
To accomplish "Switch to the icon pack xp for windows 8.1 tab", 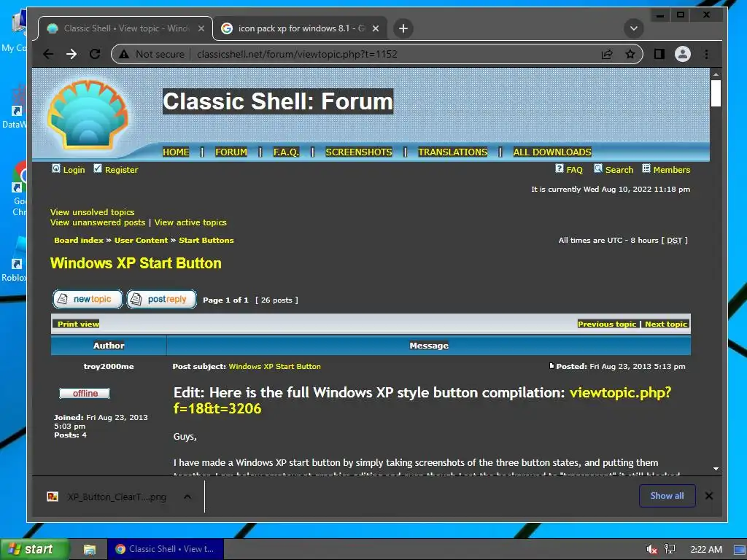I will point(300,28).
